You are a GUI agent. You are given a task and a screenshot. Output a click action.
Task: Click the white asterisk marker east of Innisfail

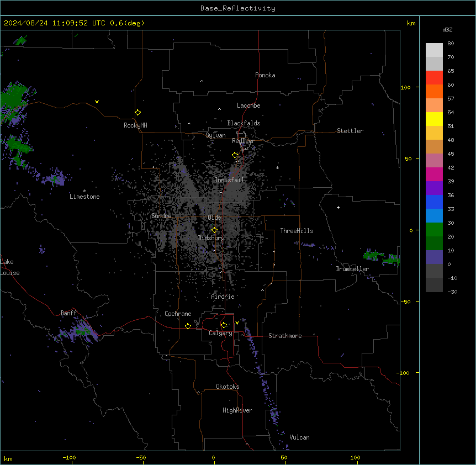coord(277,167)
